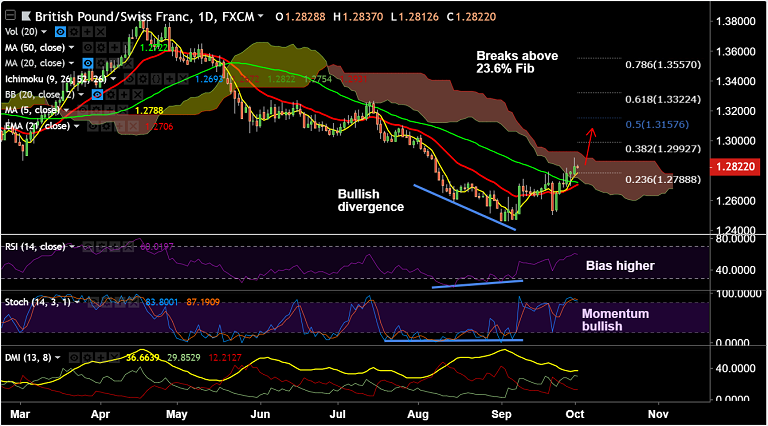Remove Vol (20) using its X icon

[100, 32]
